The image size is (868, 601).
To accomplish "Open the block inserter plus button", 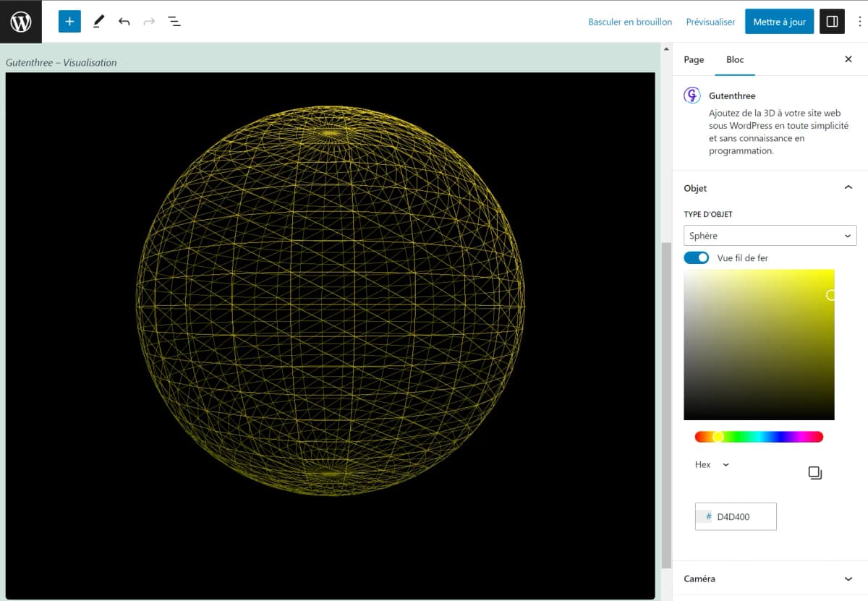I will (69, 22).
